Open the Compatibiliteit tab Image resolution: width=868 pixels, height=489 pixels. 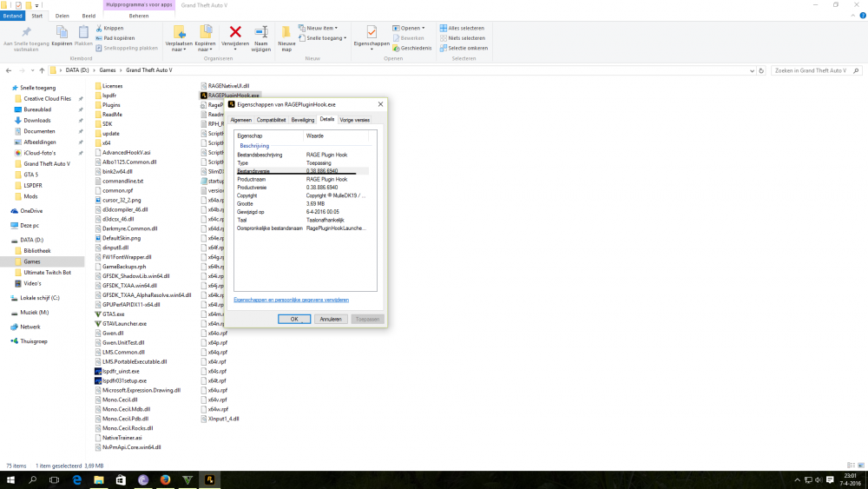click(x=271, y=120)
